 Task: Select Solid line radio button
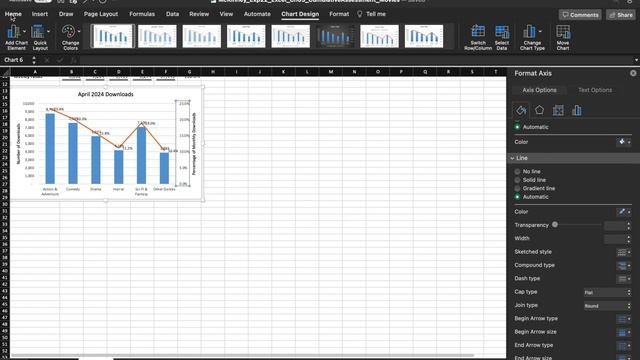[517, 180]
